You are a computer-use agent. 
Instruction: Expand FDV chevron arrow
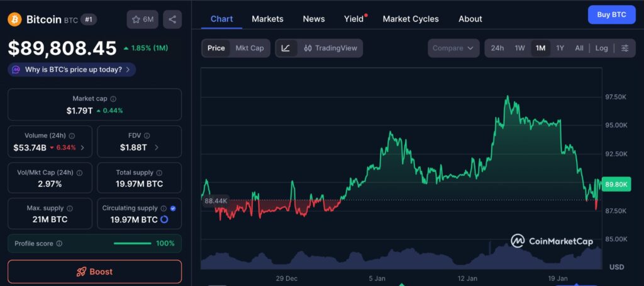pos(157,148)
